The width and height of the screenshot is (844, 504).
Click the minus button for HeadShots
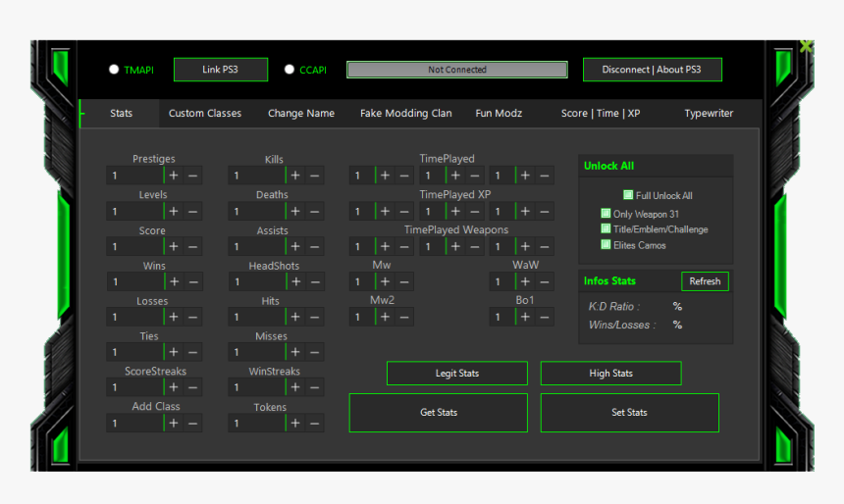point(315,281)
